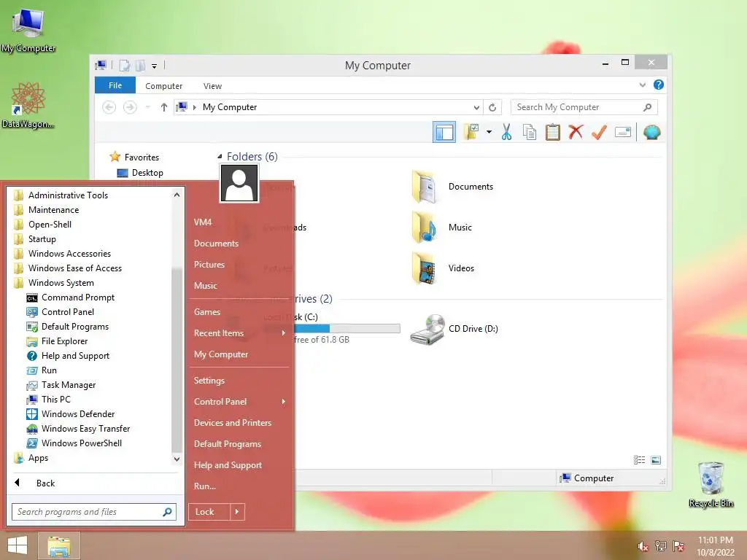
Task: Click the Windows Start button
Action: click(18, 545)
